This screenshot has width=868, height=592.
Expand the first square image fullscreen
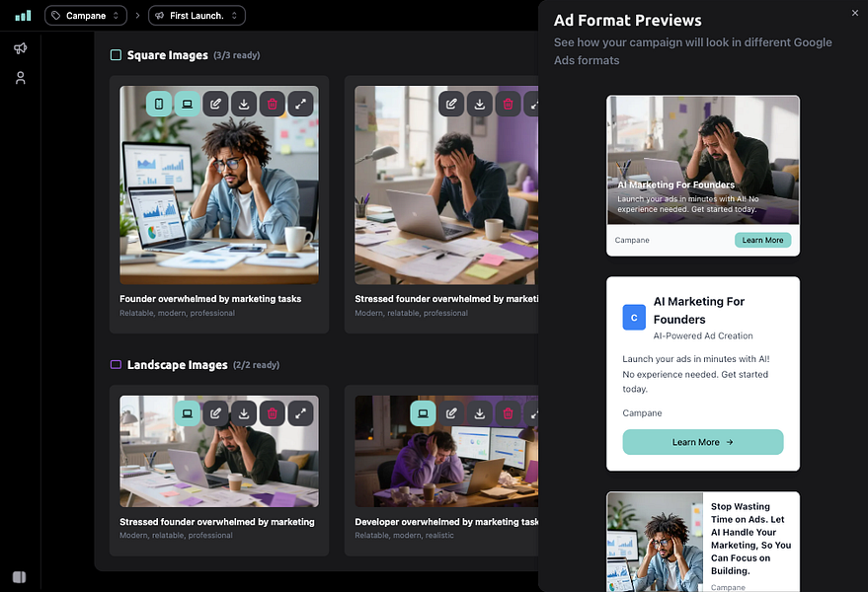coord(300,104)
